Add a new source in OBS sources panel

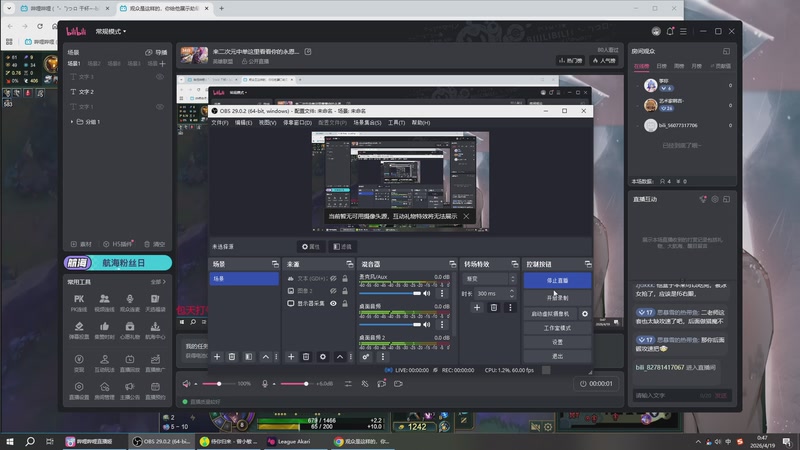coord(291,357)
